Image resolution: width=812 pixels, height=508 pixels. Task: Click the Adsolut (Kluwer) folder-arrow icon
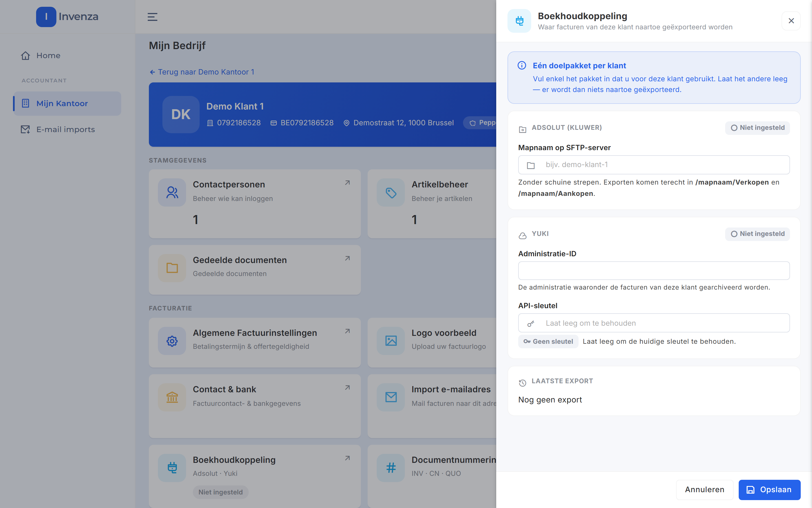click(x=522, y=129)
